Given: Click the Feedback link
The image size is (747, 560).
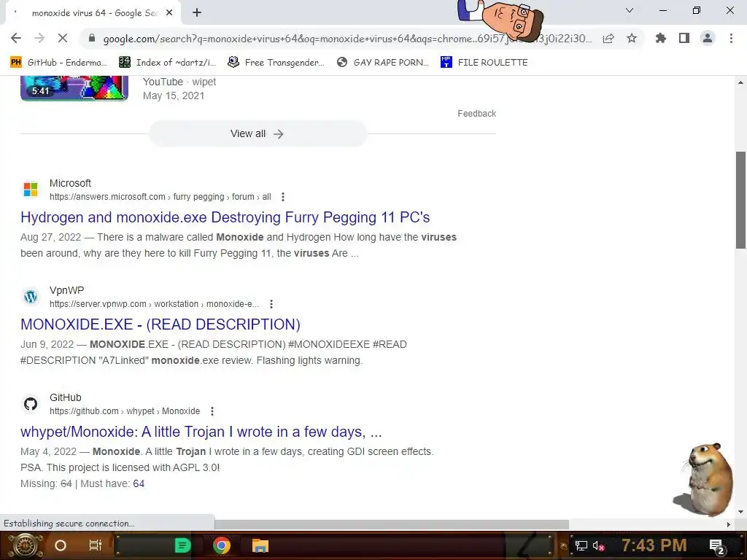Looking at the screenshot, I should [477, 113].
